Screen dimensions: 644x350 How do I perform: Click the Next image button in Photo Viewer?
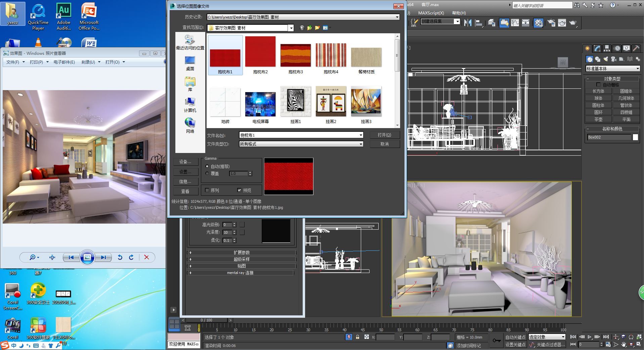tap(103, 257)
